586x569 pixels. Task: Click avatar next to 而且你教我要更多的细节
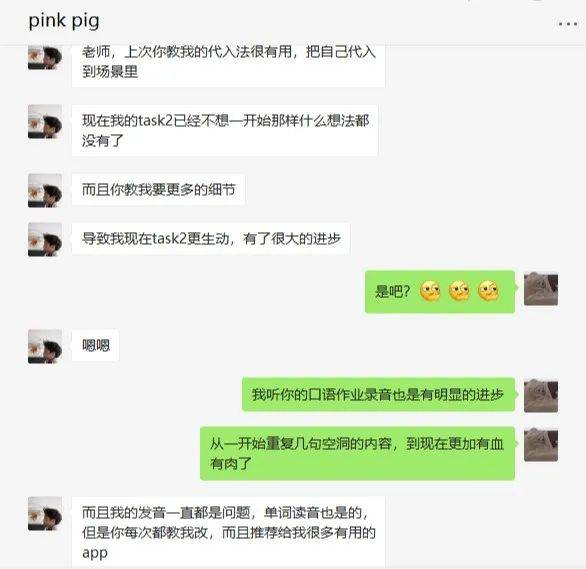(x=45, y=191)
